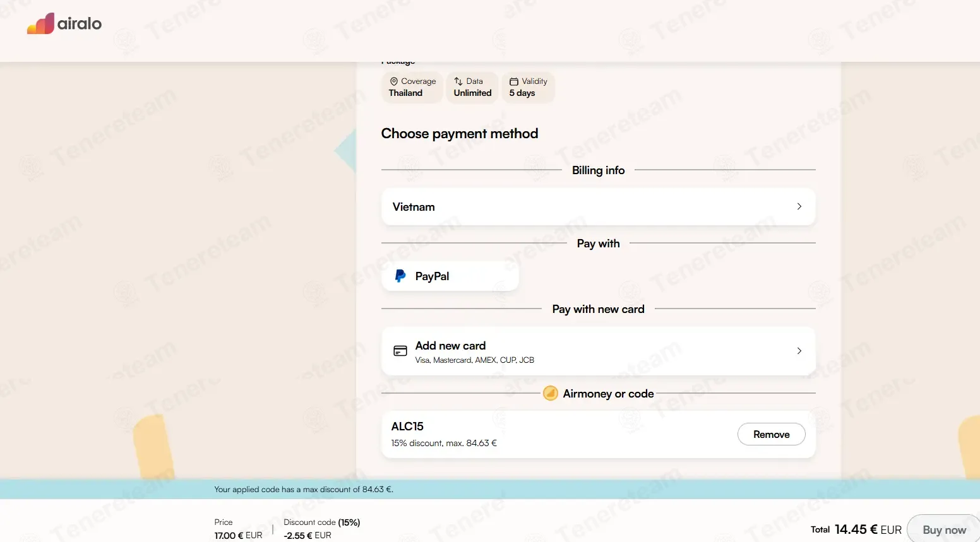Click 'Visa, Mastercard, AMEX, CUP, JCB' text
Viewport: 980px width, 542px height.
(x=475, y=360)
